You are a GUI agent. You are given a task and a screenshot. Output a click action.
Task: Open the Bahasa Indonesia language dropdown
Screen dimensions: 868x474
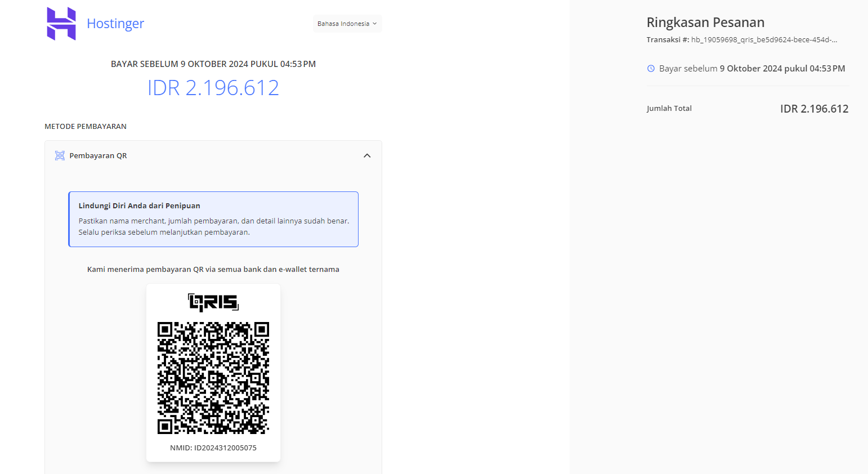(347, 24)
